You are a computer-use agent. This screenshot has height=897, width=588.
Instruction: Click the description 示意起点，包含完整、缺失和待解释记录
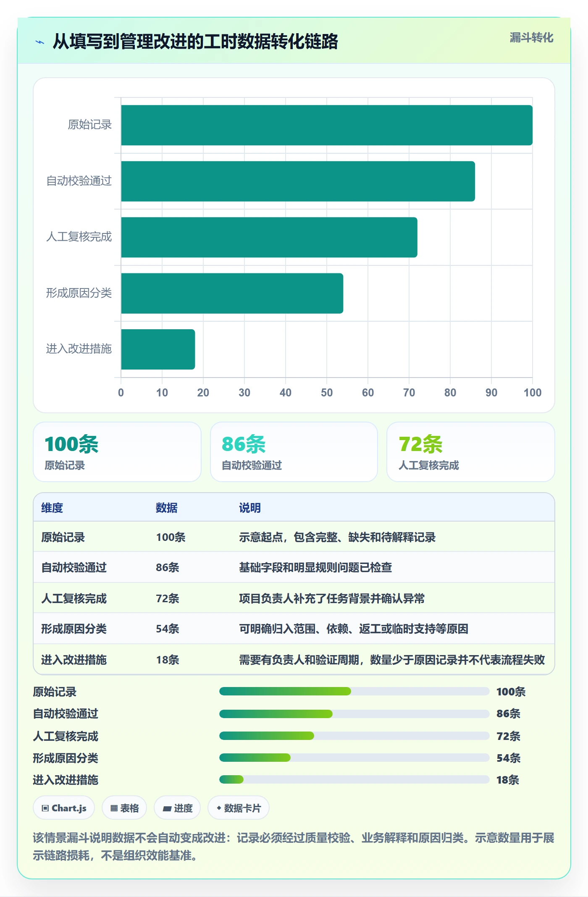coord(337,537)
